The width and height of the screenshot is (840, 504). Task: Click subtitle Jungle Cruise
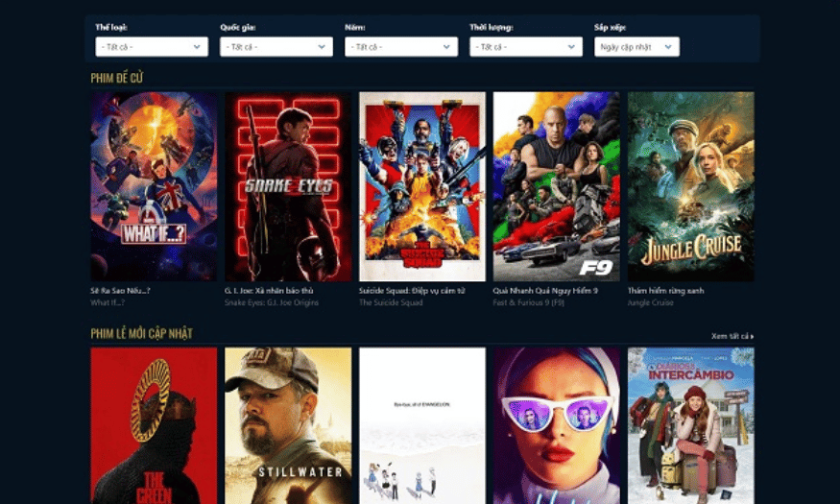coord(650,302)
